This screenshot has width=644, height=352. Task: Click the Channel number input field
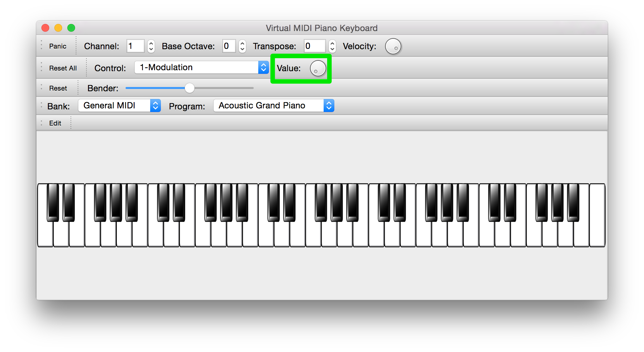click(135, 46)
